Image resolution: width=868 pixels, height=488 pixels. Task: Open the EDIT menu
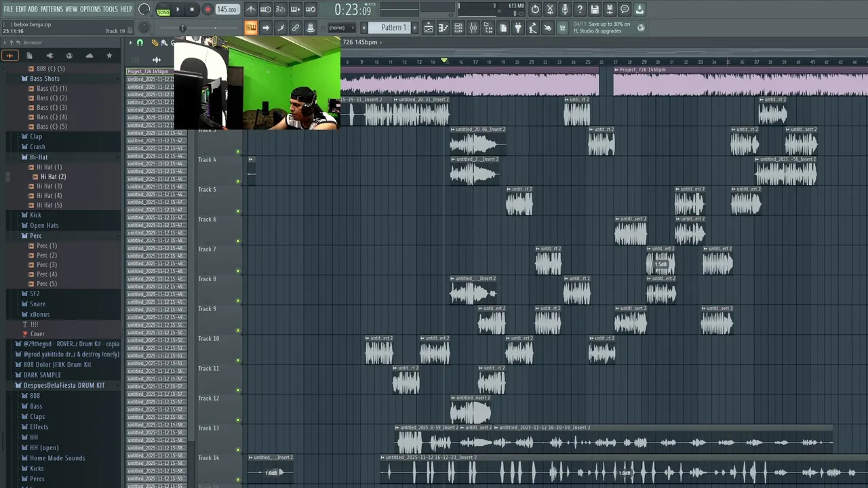pos(21,9)
